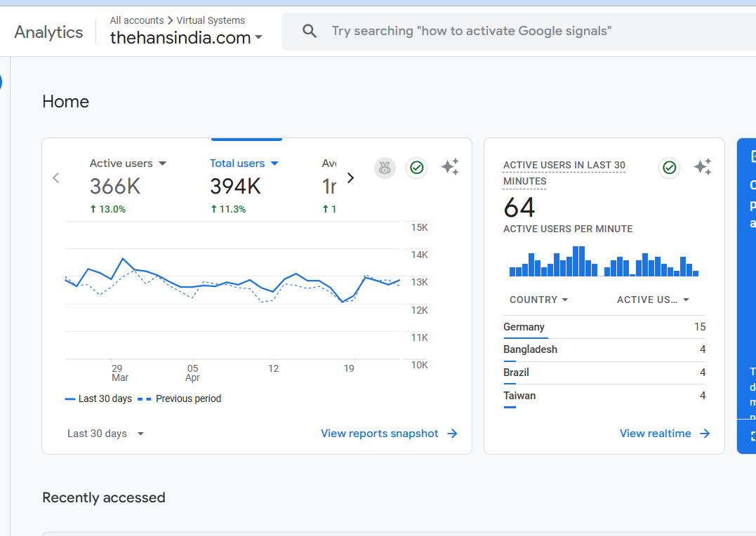Open the COUNTRY dimension dropdown

(538, 300)
